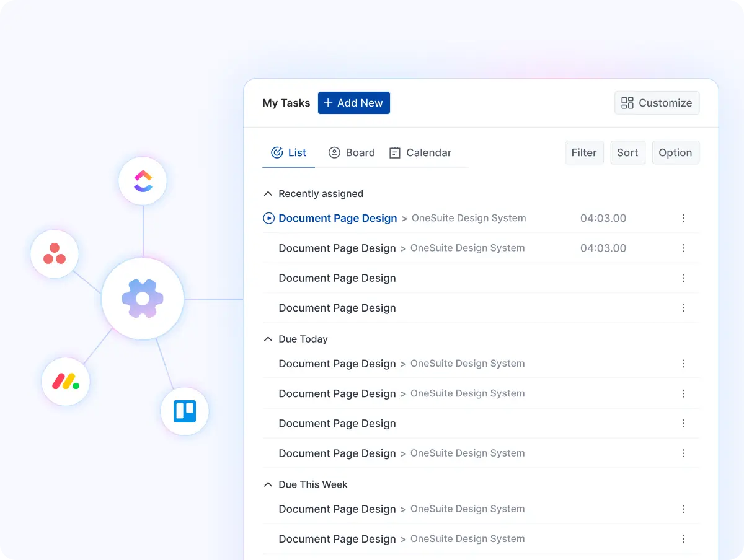This screenshot has width=744, height=560.
Task: Collapse the Due This Week section
Action: [268, 484]
